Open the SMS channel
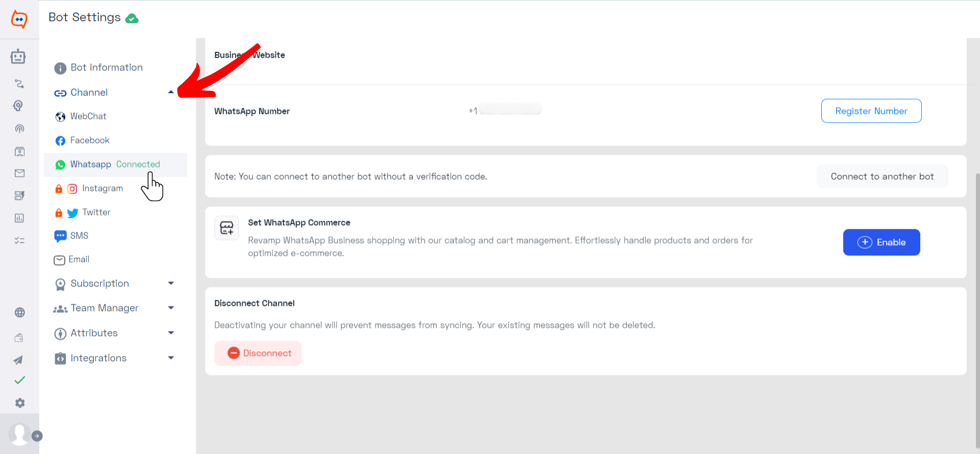The height and width of the screenshot is (454, 980). coord(71,236)
